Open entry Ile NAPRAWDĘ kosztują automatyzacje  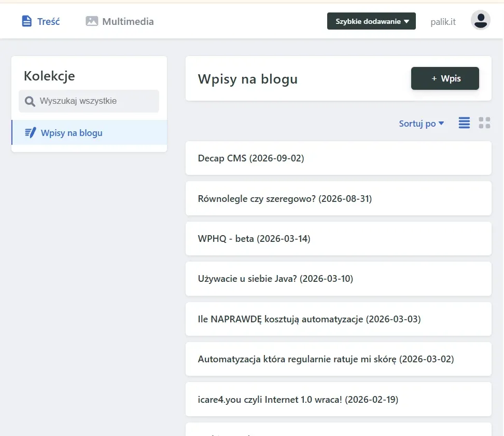[339, 319]
